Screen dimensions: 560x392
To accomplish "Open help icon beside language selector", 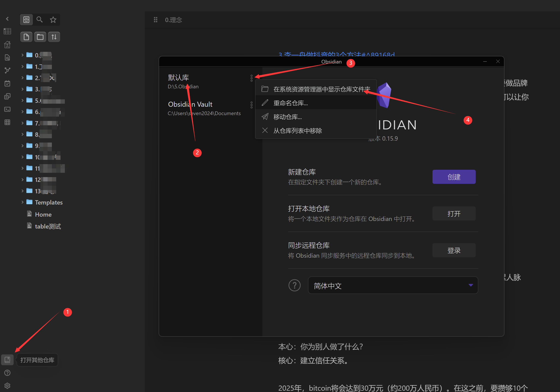I will point(294,285).
